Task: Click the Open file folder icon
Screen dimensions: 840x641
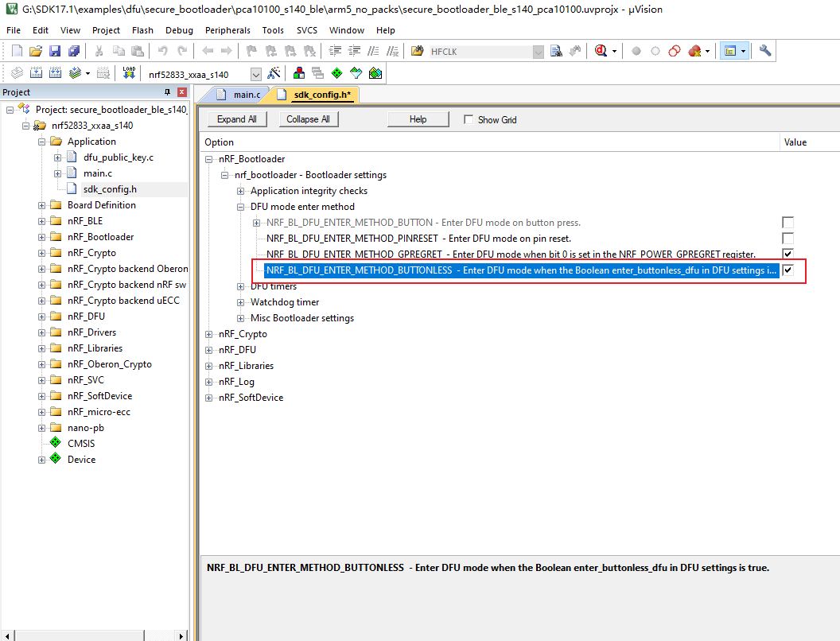Action: pos(35,51)
